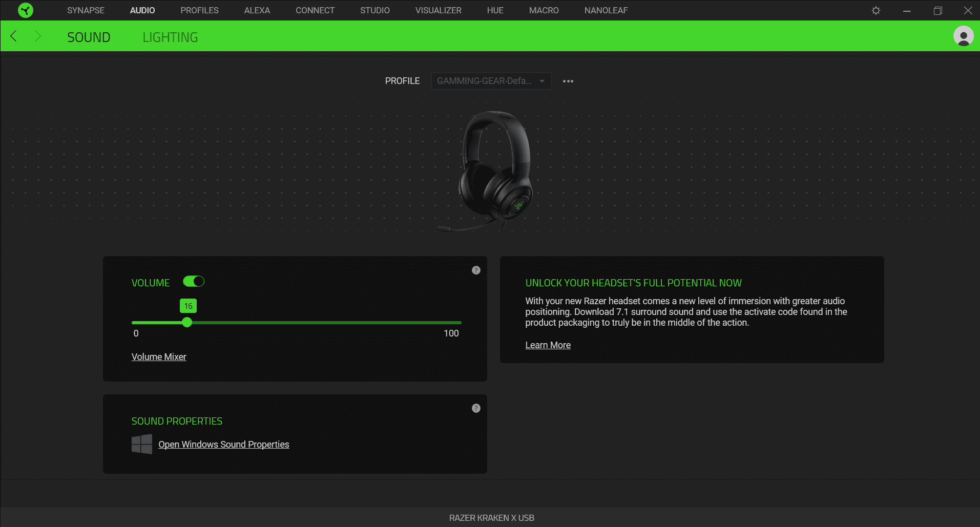
Task: Go back with the left arrow
Action: pos(14,36)
